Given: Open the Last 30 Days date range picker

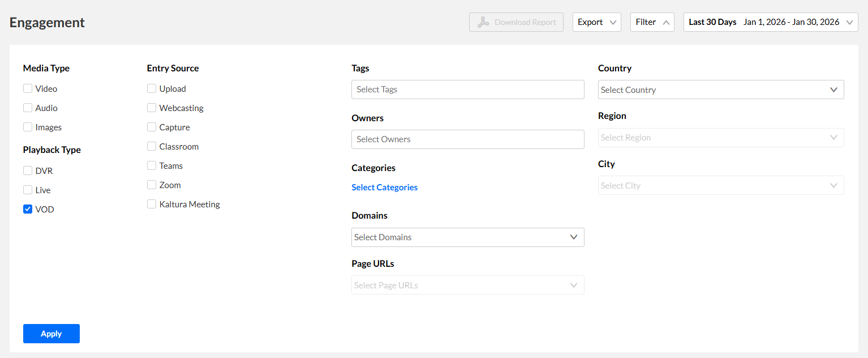Looking at the screenshot, I should coord(771,22).
